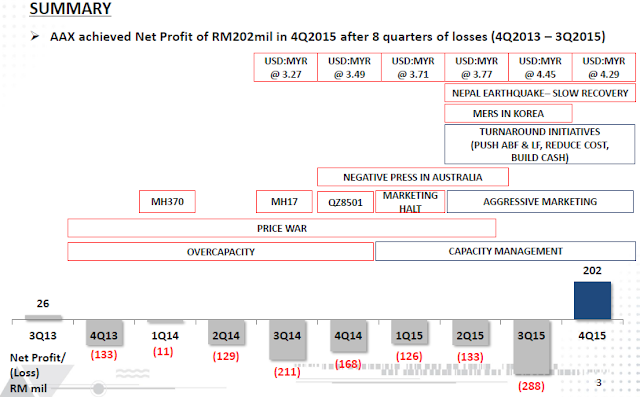Click the SUMMARY heading

point(70,9)
